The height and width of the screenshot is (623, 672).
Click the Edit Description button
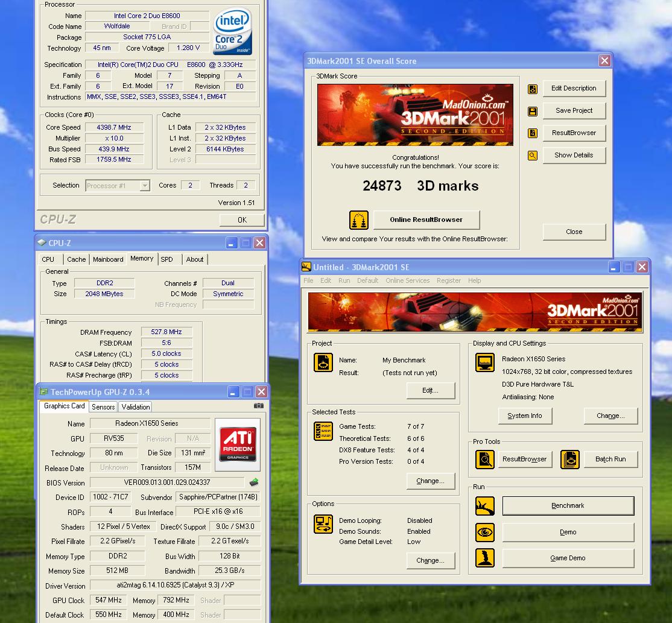574,88
